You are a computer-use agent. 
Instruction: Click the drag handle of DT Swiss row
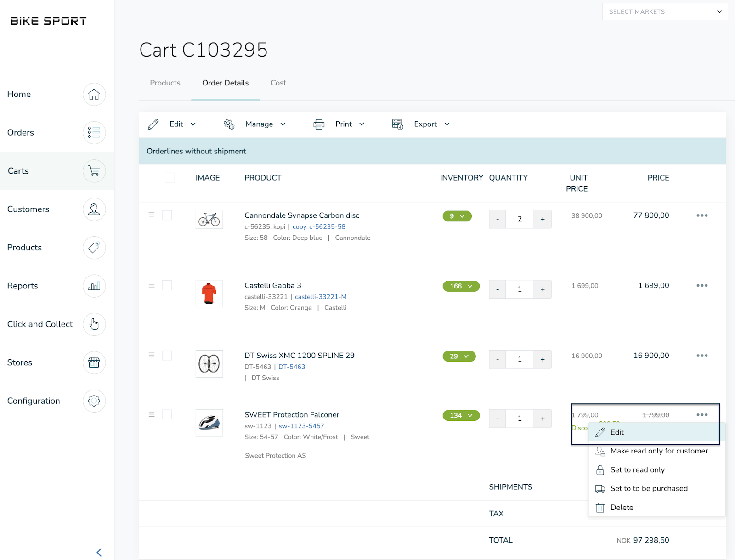tap(152, 355)
